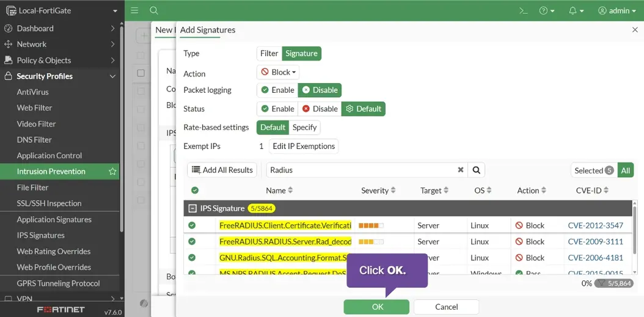Image resolution: width=644 pixels, height=317 pixels.
Task: Open the AntiVirus page
Action: [x=32, y=92]
